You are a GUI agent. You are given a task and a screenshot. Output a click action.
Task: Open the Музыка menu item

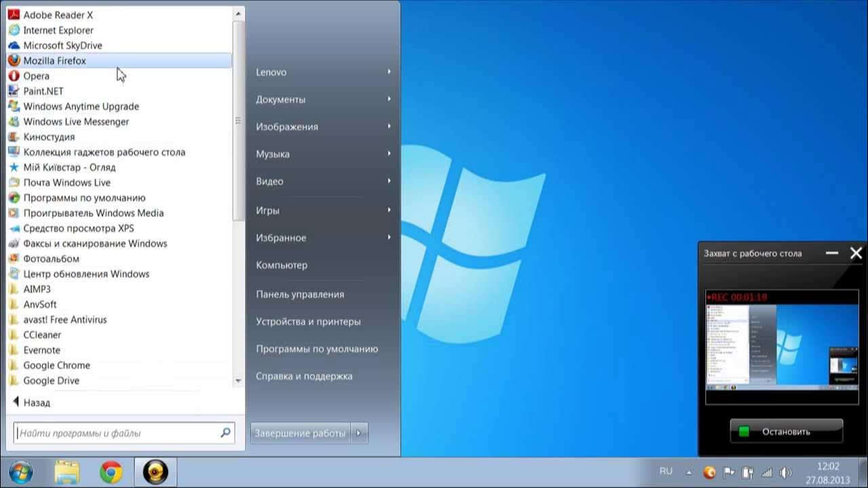[x=323, y=154]
